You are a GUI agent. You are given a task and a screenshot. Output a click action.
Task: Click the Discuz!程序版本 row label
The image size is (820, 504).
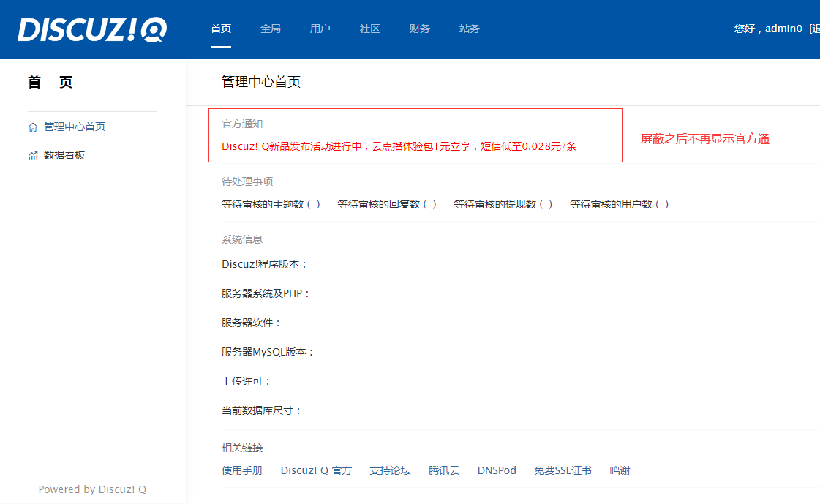tap(264, 265)
